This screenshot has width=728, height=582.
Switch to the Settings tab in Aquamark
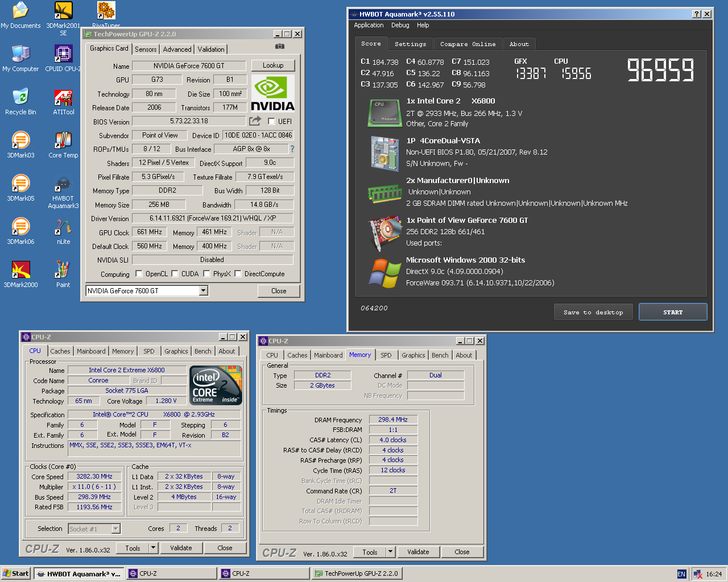(410, 44)
